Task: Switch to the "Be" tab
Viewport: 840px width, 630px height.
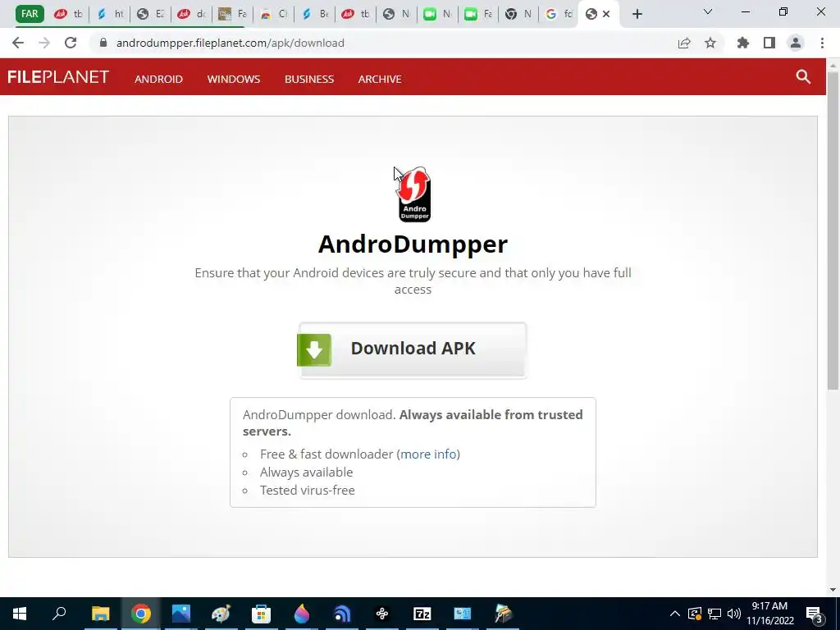Action: 314,14
